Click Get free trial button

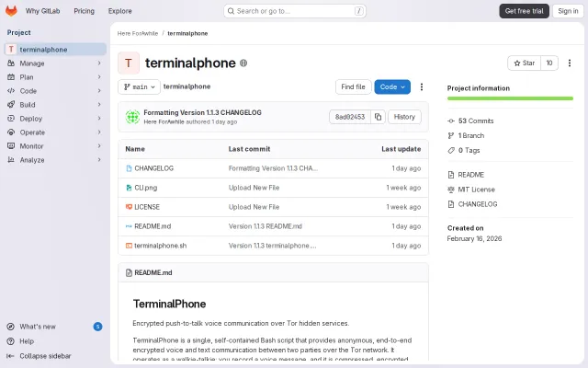pyautogui.click(x=524, y=11)
